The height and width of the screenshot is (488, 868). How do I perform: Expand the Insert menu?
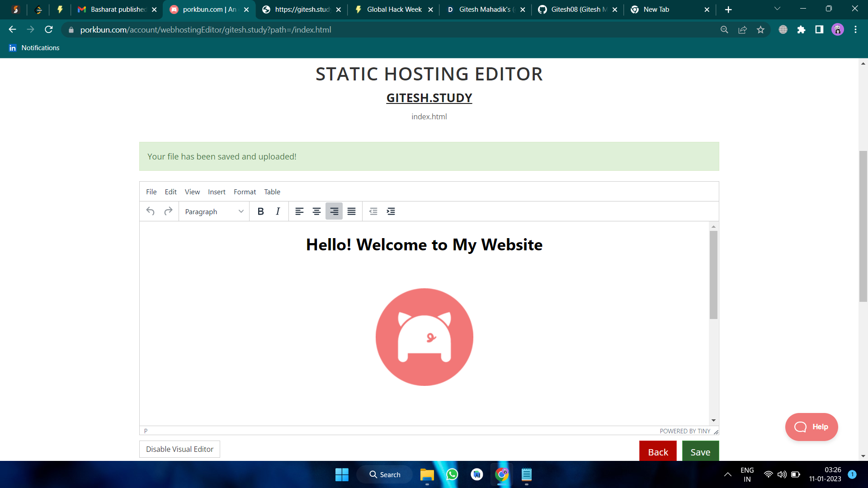[x=217, y=192]
